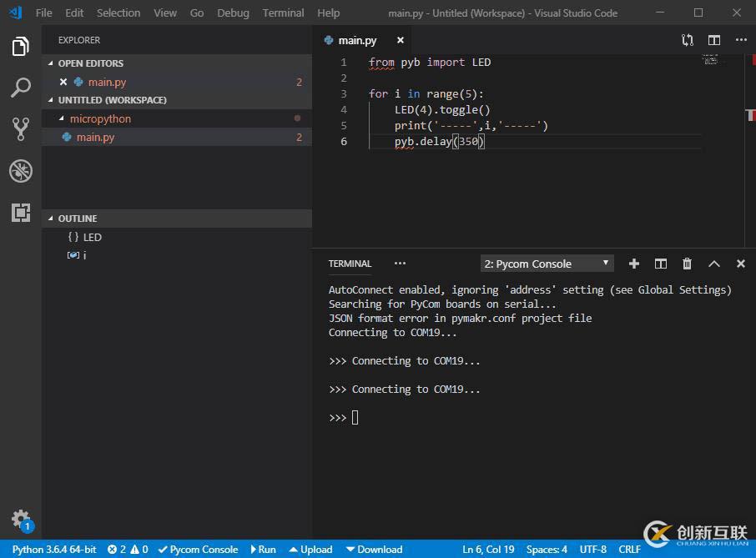Open the Debug menu
Screen dimensions: 756x558
(233, 13)
